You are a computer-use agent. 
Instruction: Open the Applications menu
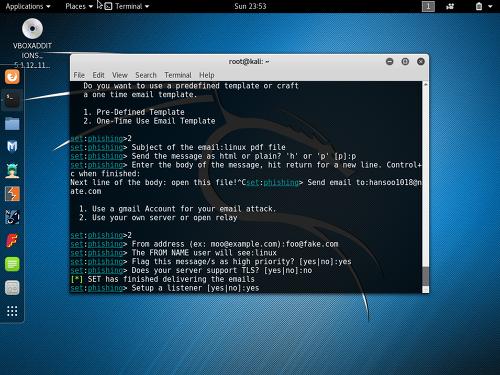28,6
